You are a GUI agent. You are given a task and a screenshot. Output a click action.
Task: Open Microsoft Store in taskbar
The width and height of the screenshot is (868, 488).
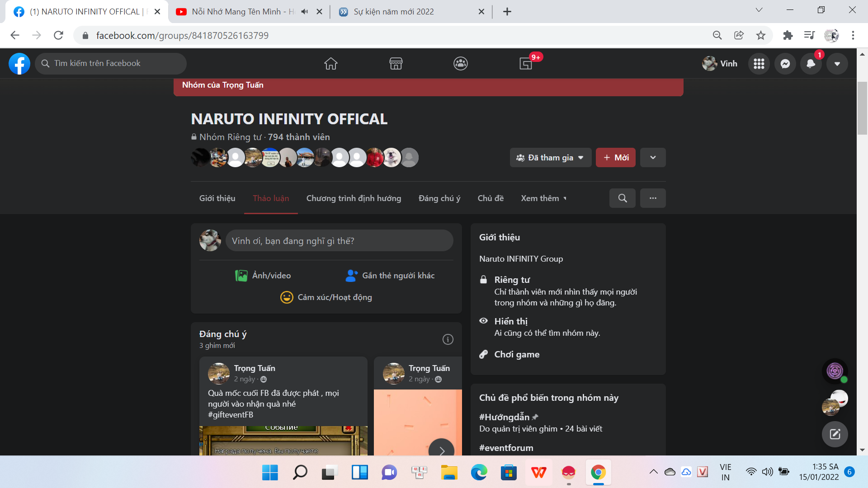click(x=509, y=473)
